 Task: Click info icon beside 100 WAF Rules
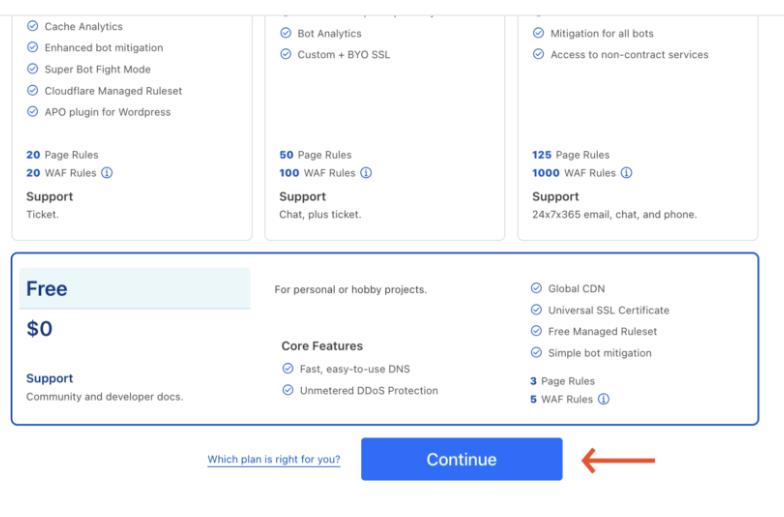point(366,172)
